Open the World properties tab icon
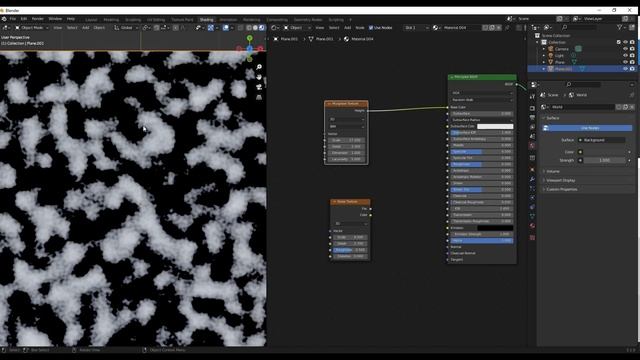Viewport: 640px width, 360px height. (x=532, y=146)
